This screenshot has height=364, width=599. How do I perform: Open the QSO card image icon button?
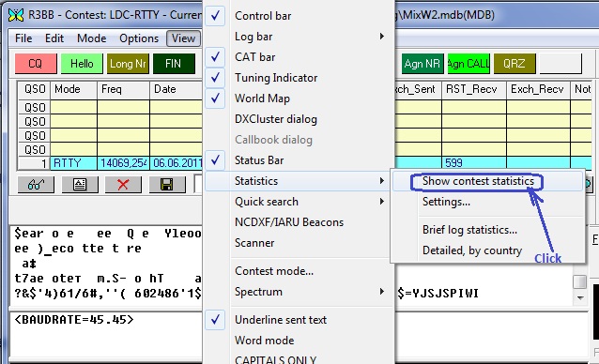coord(80,185)
